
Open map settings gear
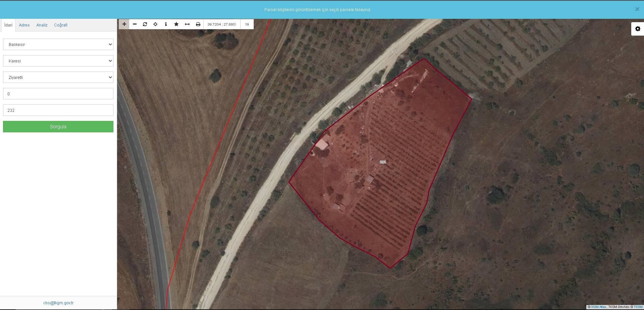[x=638, y=29]
